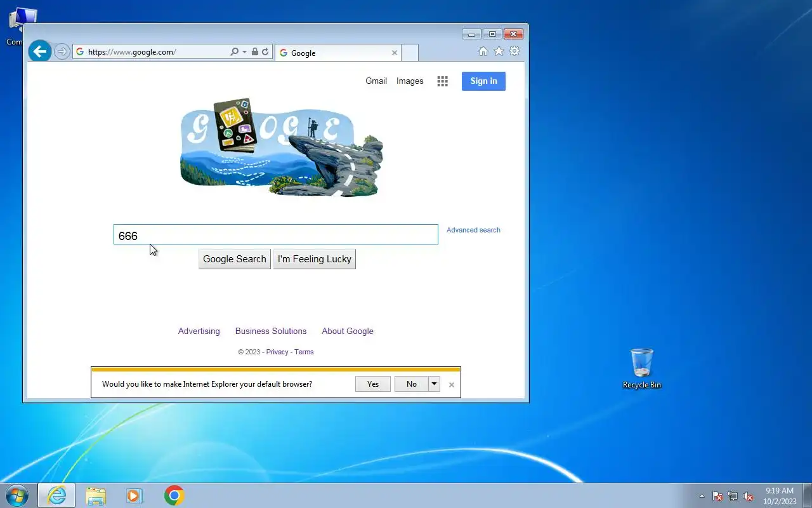Launch Windows Media Player from taskbar
Screen dimensions: 812x508
pyautogui.click(x=134, y=495)
